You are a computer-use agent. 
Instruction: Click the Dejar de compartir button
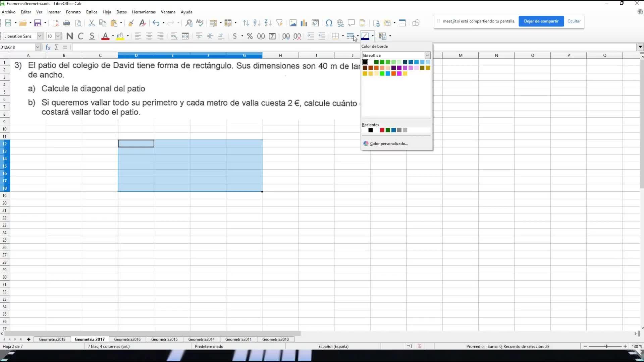[541, 21]
